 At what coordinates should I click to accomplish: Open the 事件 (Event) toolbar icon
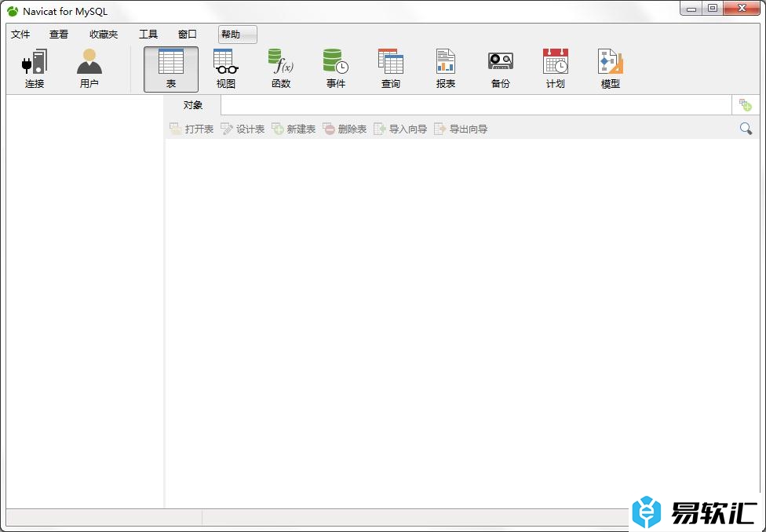336,69
